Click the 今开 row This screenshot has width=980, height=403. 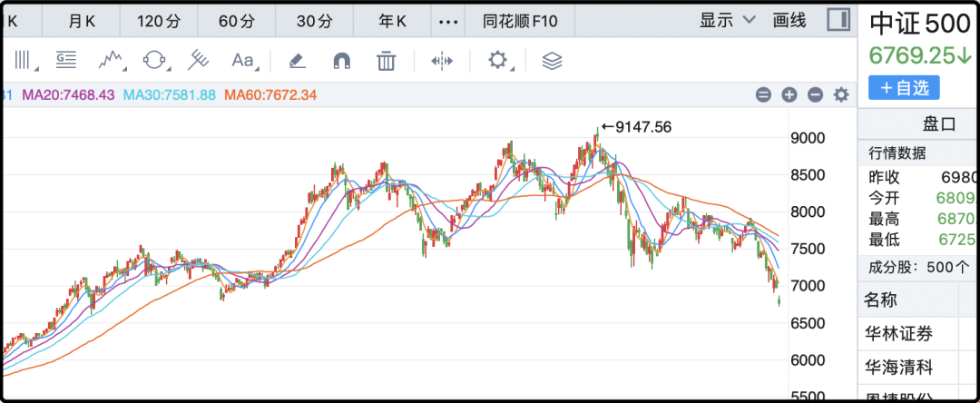click(x=922, y=199)
